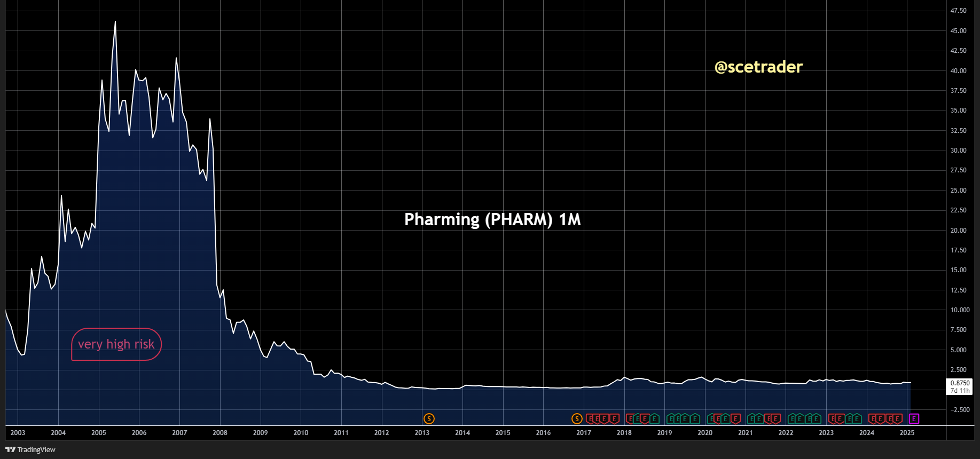
Task: Click the 2016 label on time axis
Action: [x=543, y=433]
